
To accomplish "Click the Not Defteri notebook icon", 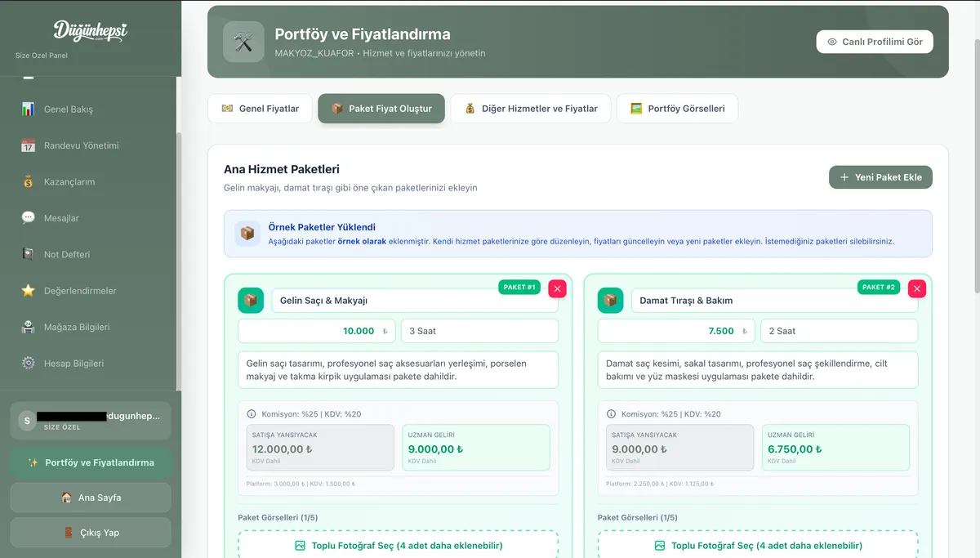I will (x=28, y=254).
